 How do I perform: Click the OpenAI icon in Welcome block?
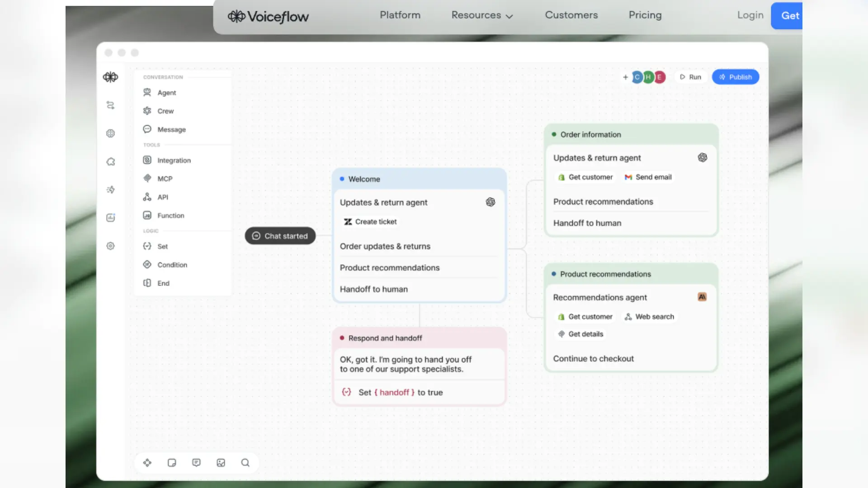pos(491,202)
